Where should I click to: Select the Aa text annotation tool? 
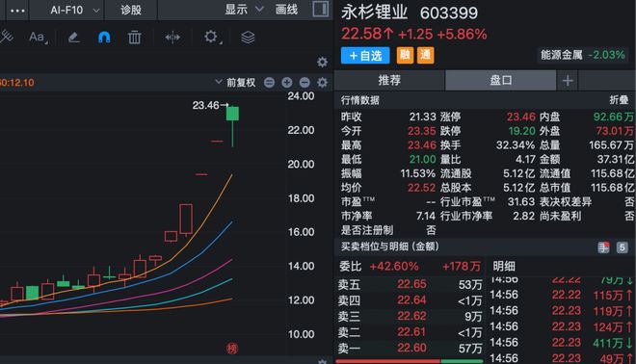[38, 38]
